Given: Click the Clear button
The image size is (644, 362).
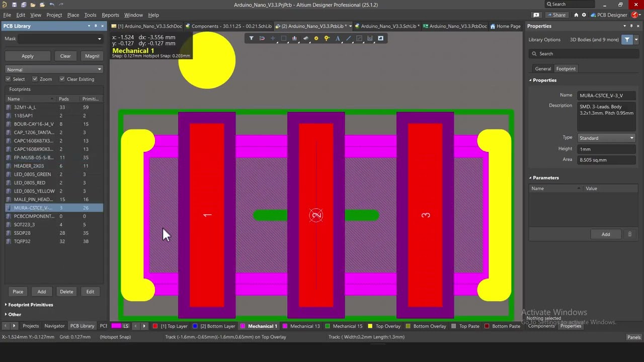Looking at the screenshot, I should [x=65, y=56].
